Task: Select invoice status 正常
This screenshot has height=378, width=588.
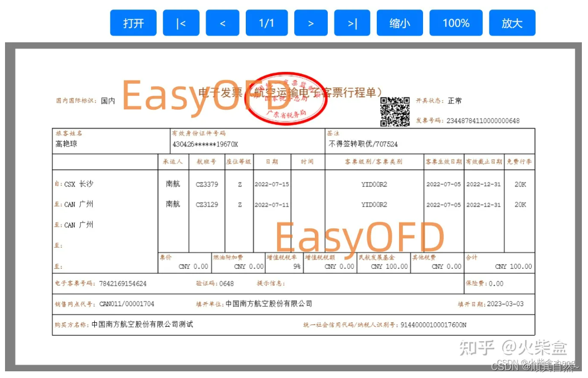Action: click(x=455, y=100)
